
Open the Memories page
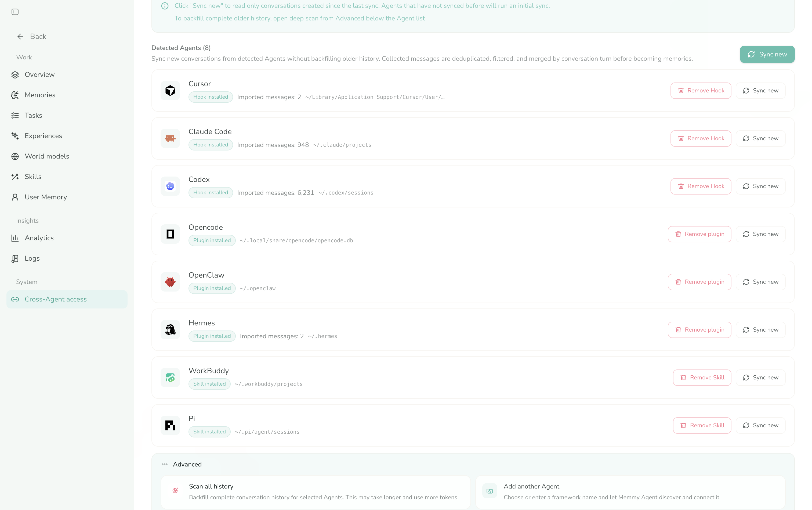click(x=67, y=95)
